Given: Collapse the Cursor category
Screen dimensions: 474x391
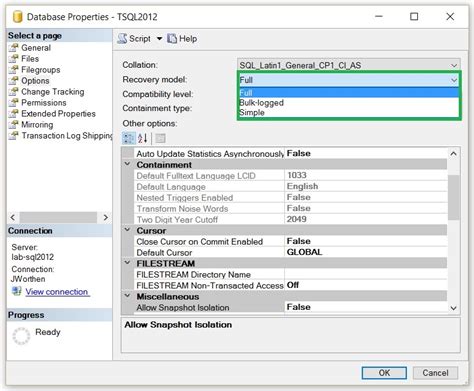Looking at the screenshot, I should pyautogui.click(x=127, y=230).
